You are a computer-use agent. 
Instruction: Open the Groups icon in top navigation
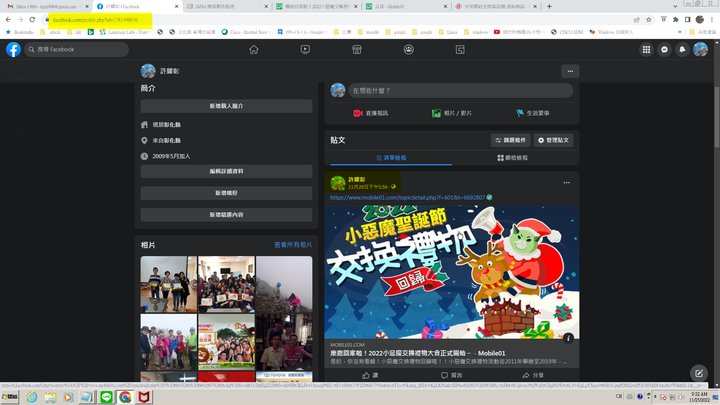tap(409, 50)
